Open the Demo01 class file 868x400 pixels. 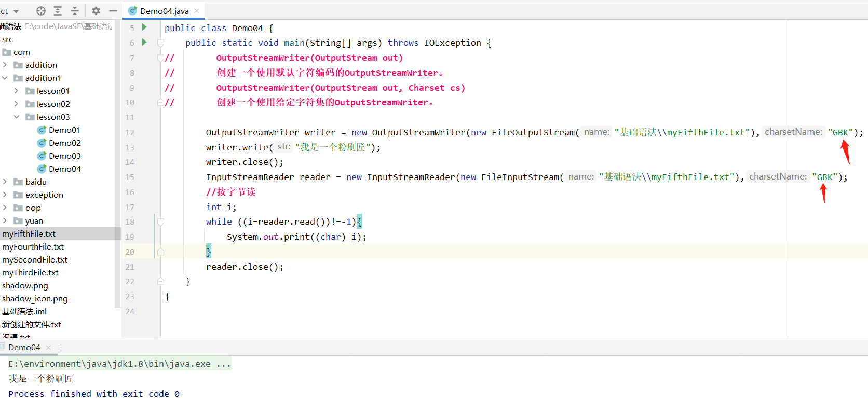(x=64, y=130)
